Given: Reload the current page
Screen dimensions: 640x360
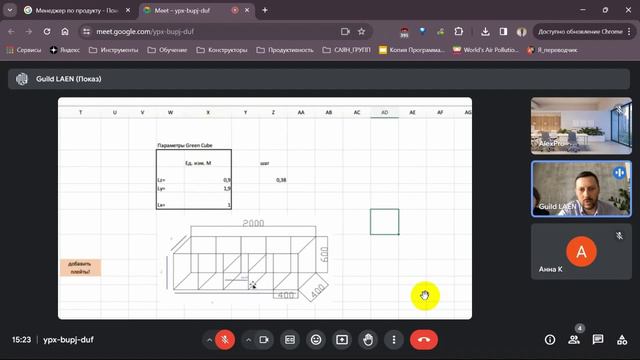Looking at the screenshot, I should 47,31.
